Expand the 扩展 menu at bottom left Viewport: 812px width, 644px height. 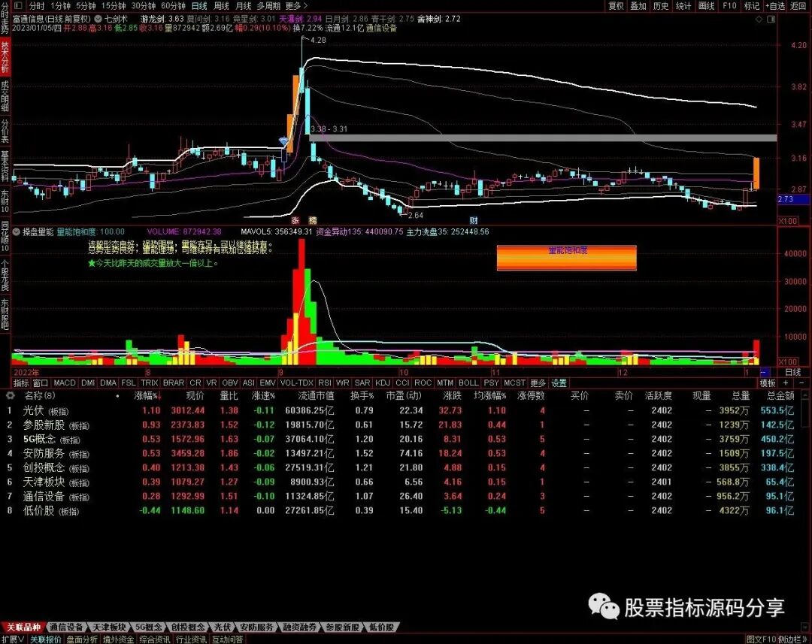tap(13, 639)
